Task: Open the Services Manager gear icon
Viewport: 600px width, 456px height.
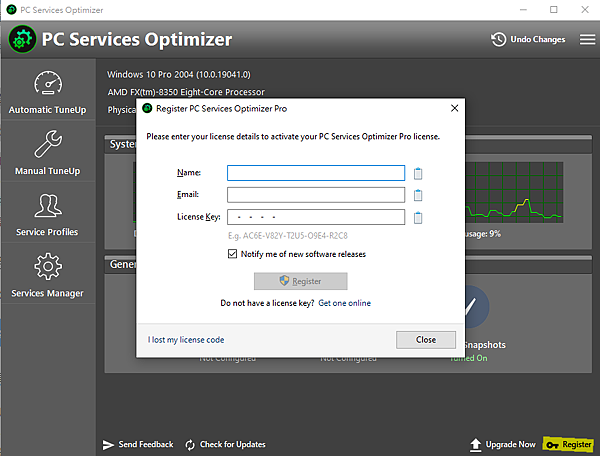Action: pos(48,266)
